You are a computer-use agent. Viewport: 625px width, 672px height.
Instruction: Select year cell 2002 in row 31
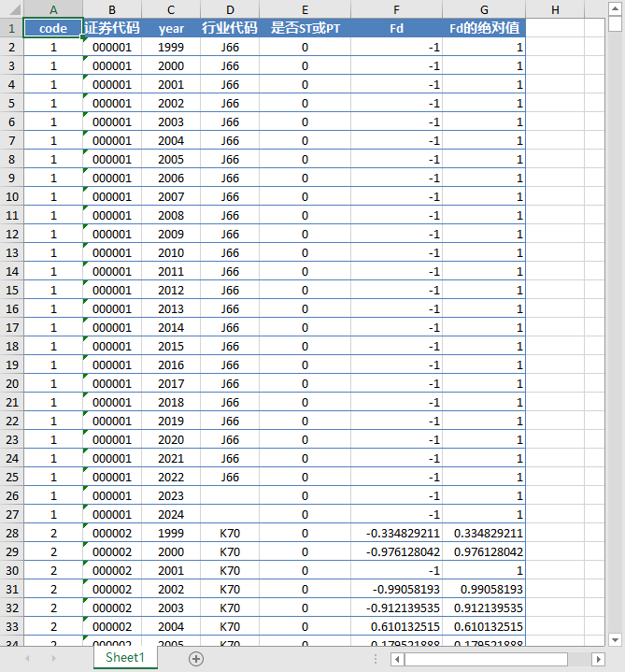[171, 590]
